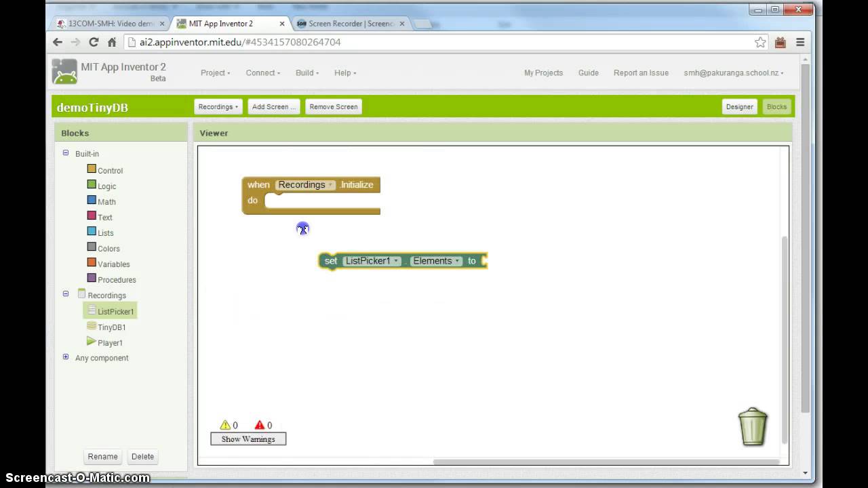
Task: Click the Add Screen button
Action: [274, 106]
